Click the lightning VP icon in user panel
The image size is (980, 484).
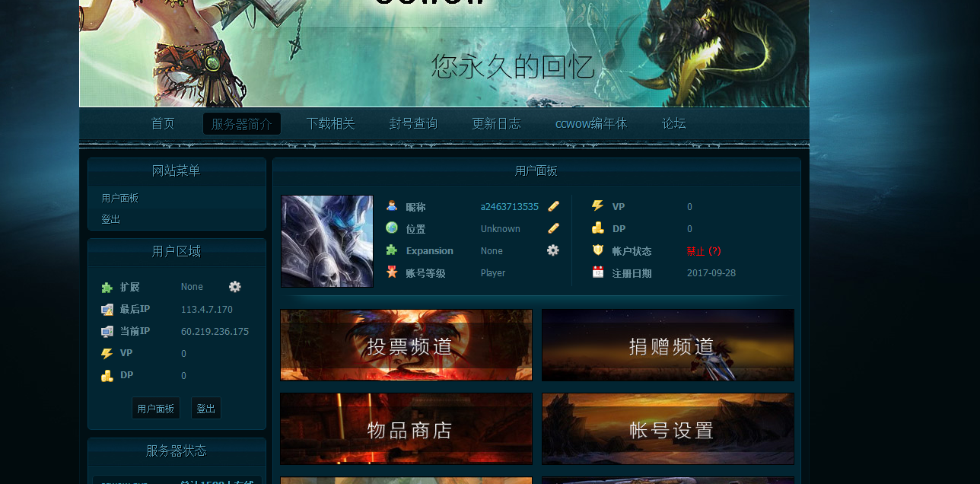597,205
